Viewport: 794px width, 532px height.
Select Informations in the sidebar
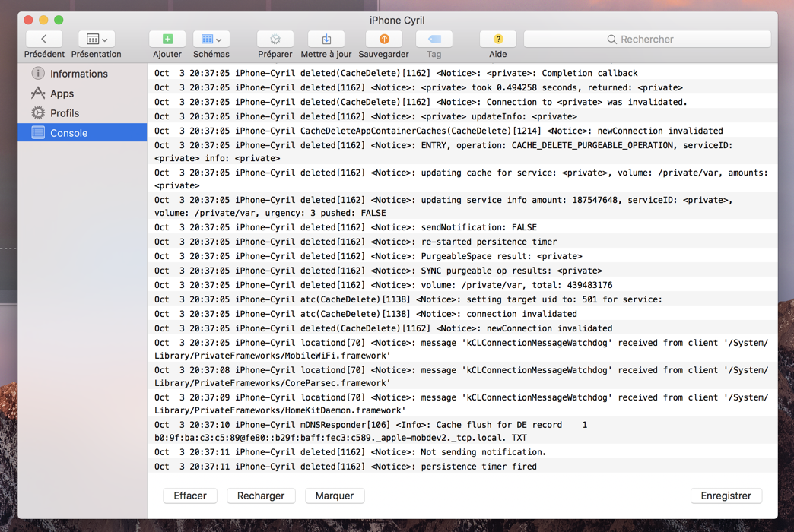click(78, 74)
